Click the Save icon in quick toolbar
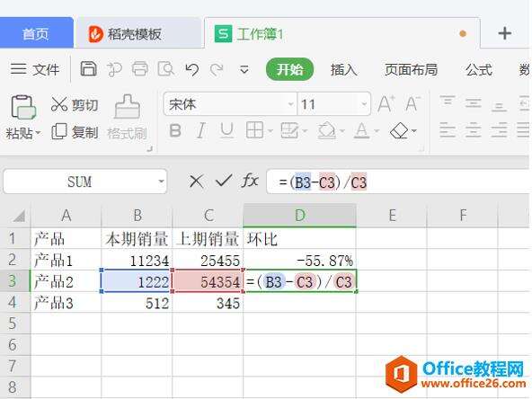Image resolution: width=532 pixels, height=399 pixels. 89,69
